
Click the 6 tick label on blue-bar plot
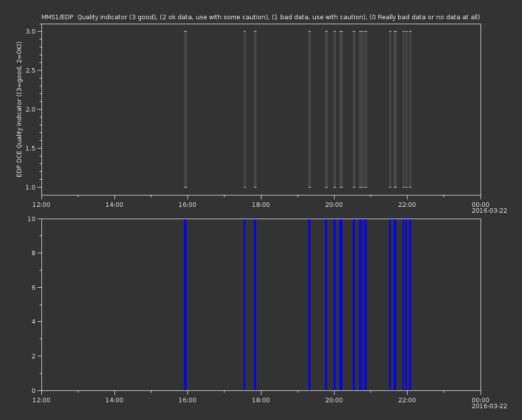pos(34,287)
